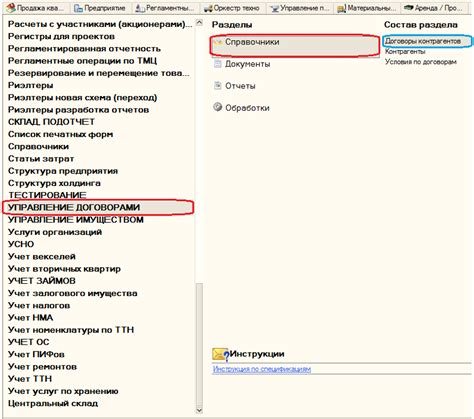Open the Управление п... tab
Screen dimensions: 474x419
tap(299, 8)
